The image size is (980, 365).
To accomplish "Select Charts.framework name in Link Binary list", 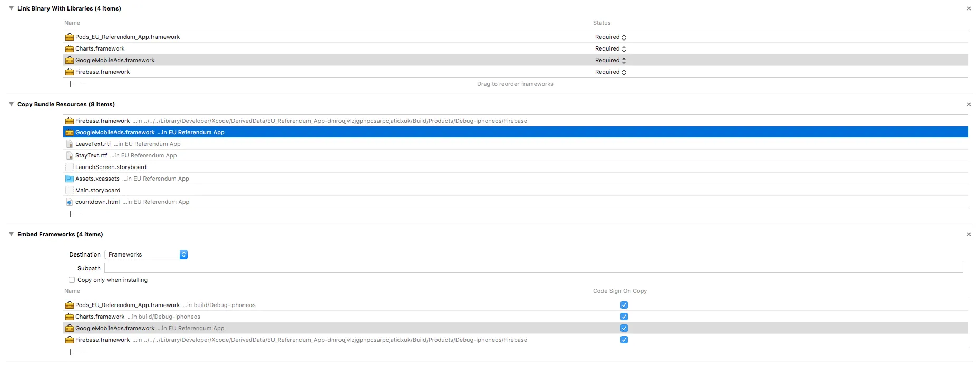I will pyautogui.click(x=100, y=48).
